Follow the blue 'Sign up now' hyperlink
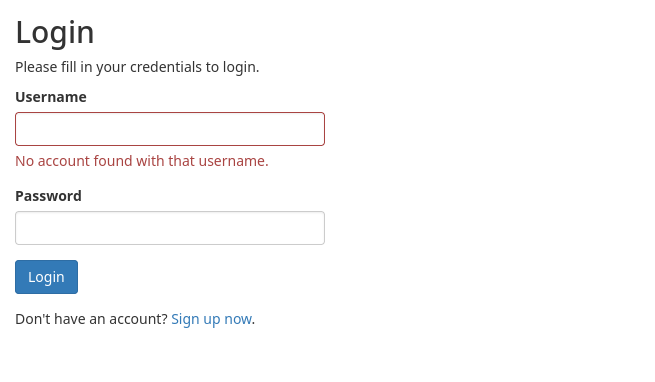 [211, 319]
